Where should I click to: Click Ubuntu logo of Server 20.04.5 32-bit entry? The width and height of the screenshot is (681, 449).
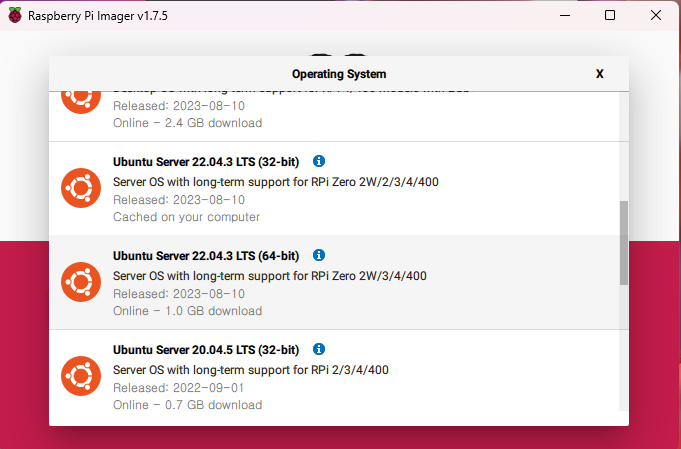pos(81,376)
